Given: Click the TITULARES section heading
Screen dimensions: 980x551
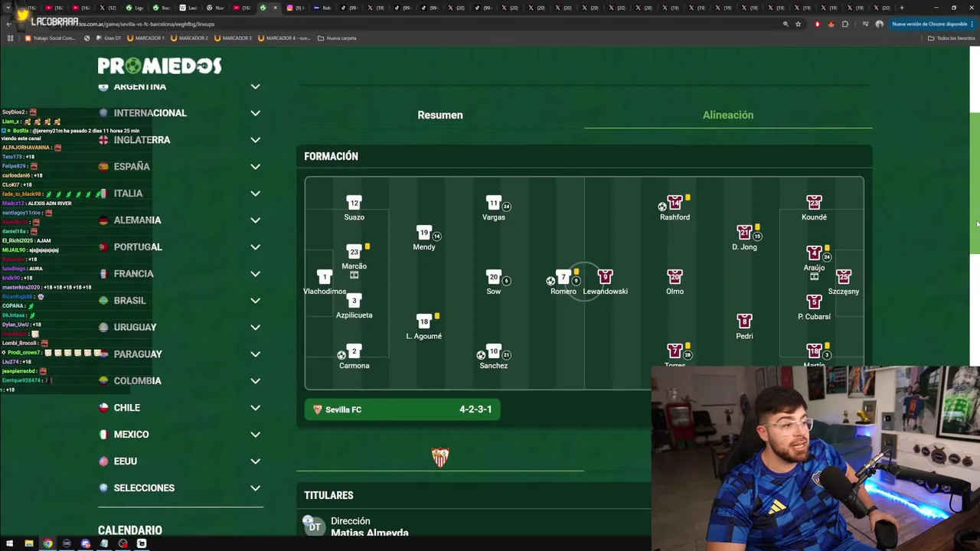Looking at the screenshot, I should [x=328, y=496].
